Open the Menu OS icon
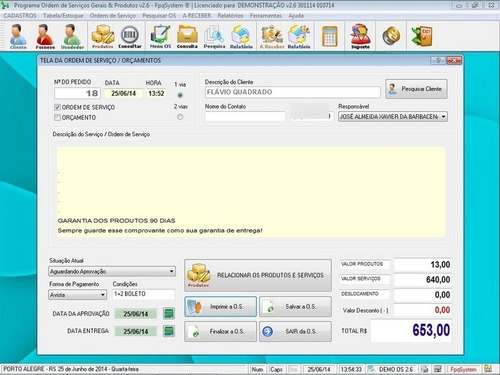The height and width of the screenshot is (375, 500). point(160,36)
